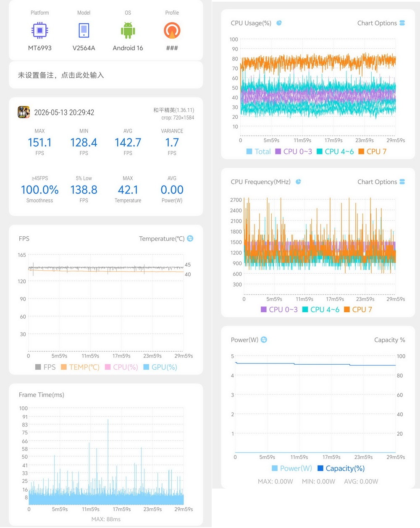Open Chart Options icon in CPU Usage panel
This screenshot has height=528, width=420.
[x=402, y=23]
